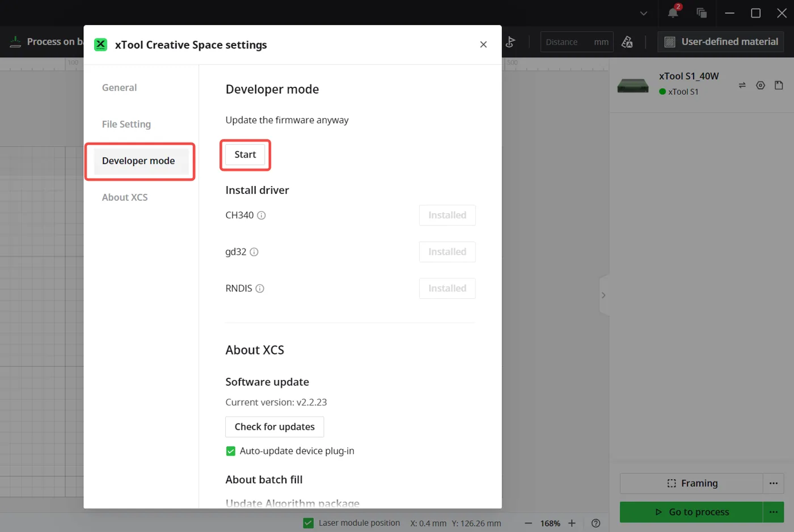Click the measure tool icon next to Distance
Screen dimensions: 794x532
click(x=627, y=42)
